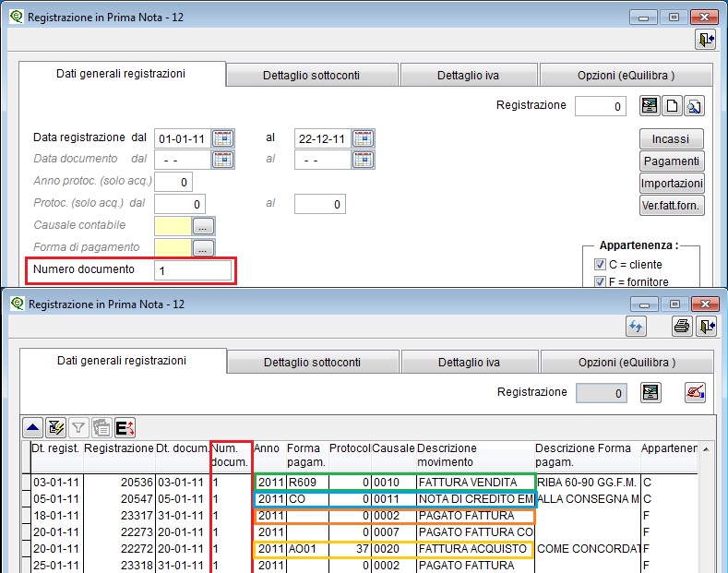Click Data registrazione dal field '01-01-11'

[183, 138]
